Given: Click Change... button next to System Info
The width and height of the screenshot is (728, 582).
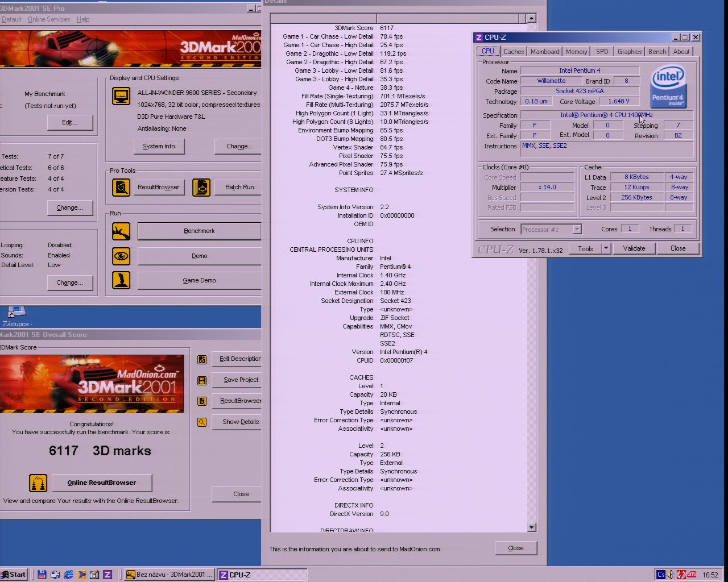Looking at the screenshot, I should [239, 146].
